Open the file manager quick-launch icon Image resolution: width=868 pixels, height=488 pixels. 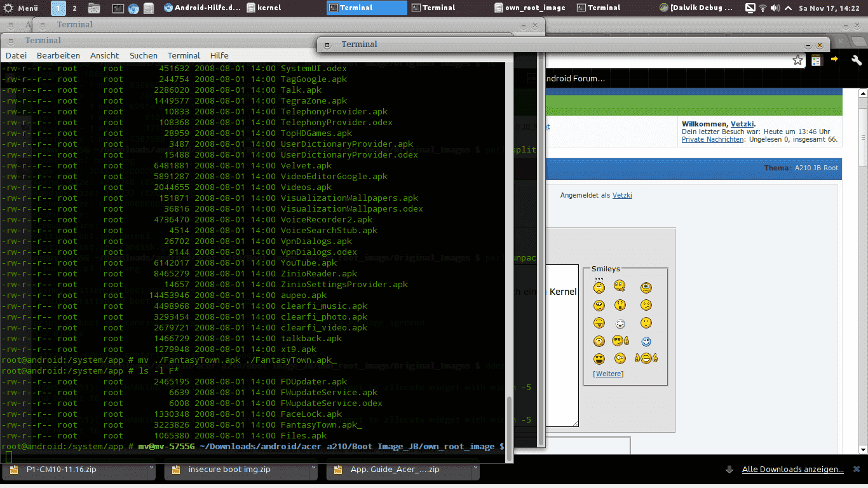click(x=148, y=8)
